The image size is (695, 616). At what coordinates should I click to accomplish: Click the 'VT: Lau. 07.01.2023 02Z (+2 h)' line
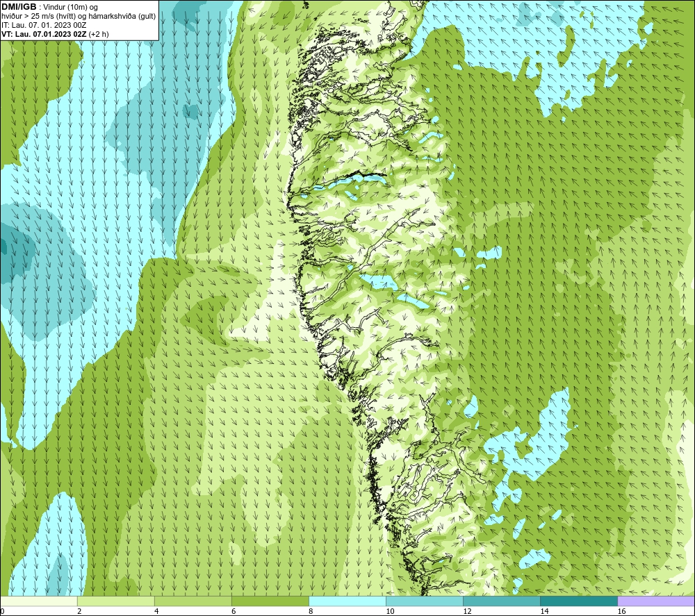(x=55, y=33)
